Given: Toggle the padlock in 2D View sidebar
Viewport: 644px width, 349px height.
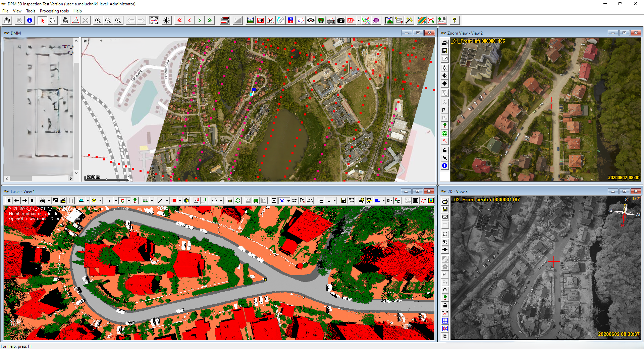Looking at the screenshot, I should point(445,305).
